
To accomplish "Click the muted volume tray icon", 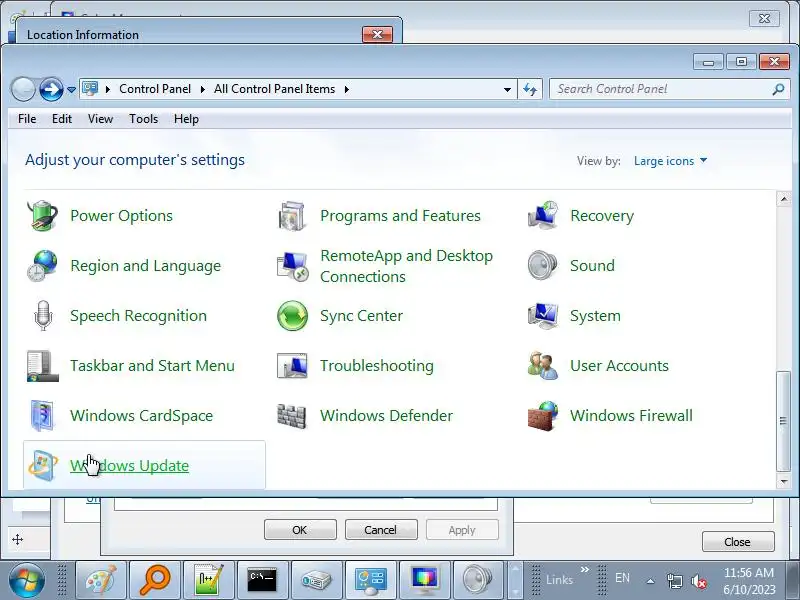I will tap(699, 581).
